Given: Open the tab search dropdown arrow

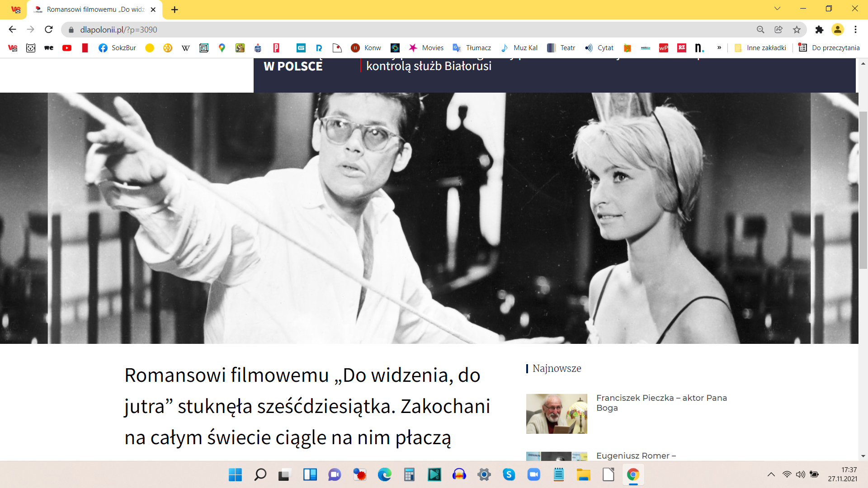Looking at the screenshot, I should pos(777,9).
